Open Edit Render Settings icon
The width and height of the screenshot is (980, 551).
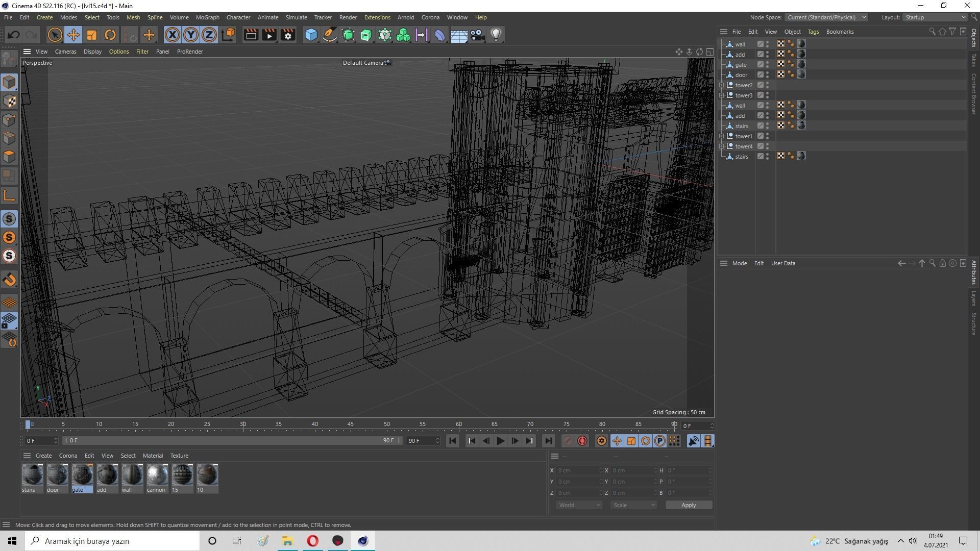[288, 35]
